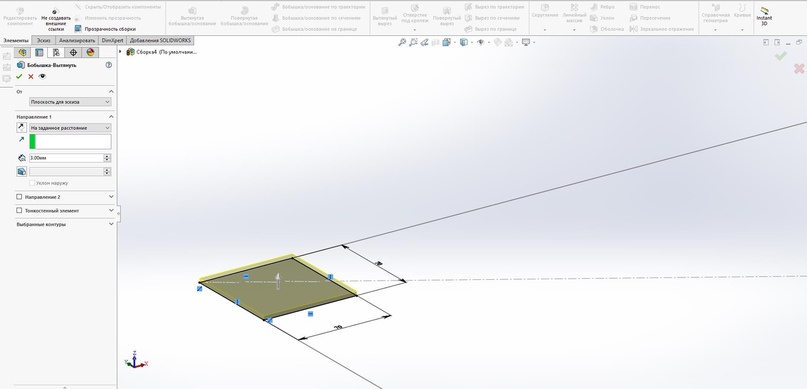
Task: Click Прозрачность сборки
Action: 105,29
